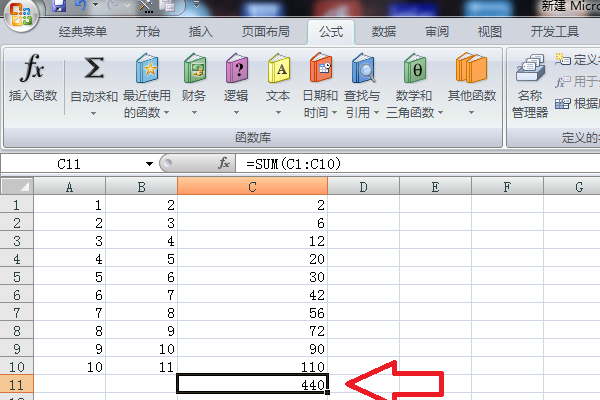Select column C header

pyautogui.click(x=253, y=187)
